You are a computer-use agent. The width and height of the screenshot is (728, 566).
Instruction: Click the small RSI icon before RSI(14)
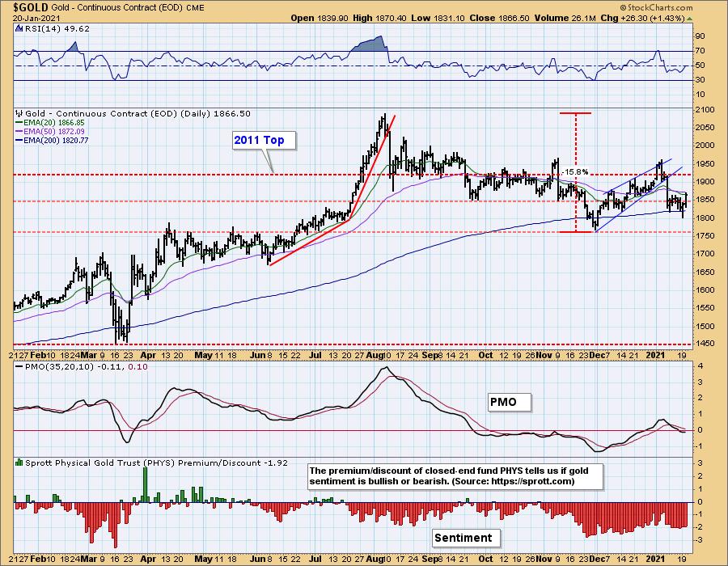click(x=19, y=28)
